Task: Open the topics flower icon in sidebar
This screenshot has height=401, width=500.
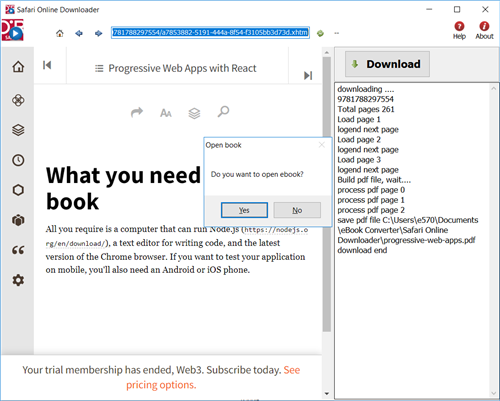Action: tap(18, 100)
